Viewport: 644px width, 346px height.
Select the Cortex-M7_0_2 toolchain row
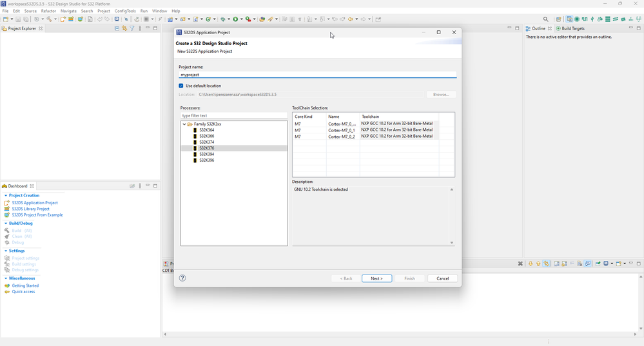pos(366,136)
